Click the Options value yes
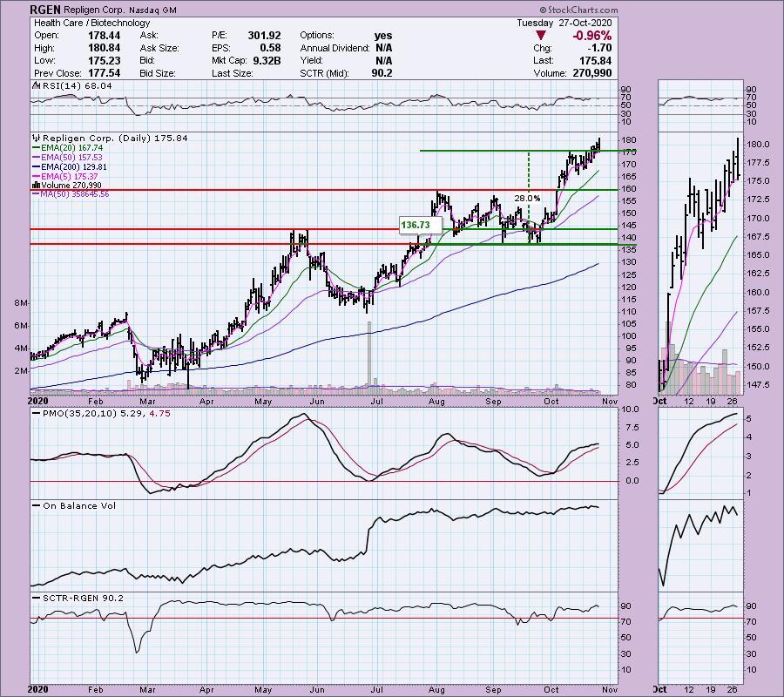Screen dimensions: 784x697 pyautogui.click(x=383, y=36)
